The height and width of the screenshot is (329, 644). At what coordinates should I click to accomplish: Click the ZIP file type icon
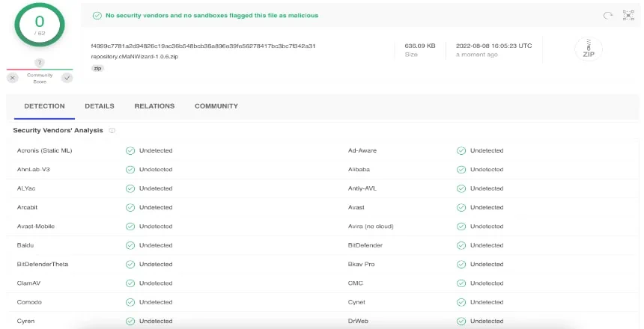tap(589, 49)
